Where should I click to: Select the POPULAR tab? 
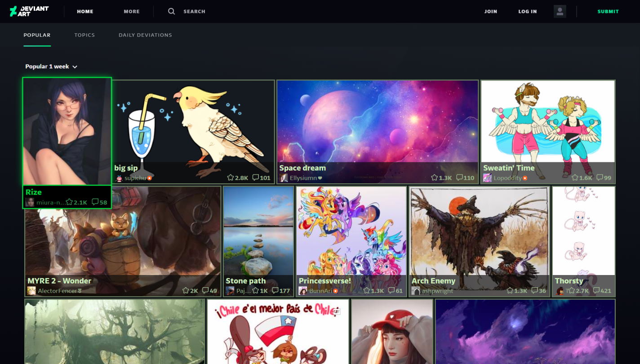pyautogui.click(x=37, y=35)
